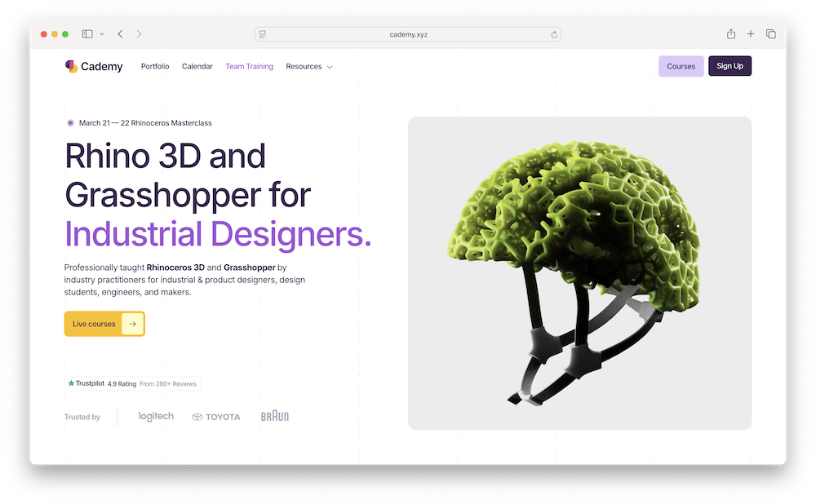
Task: Go back to previous page
Action: click(x=120, y=34)
